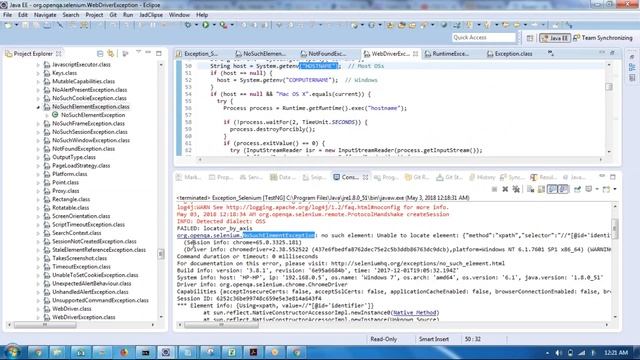Expand JavascriptExecutor.class tree node
Screen dimensions: 640x360
(x=38, y=65)
